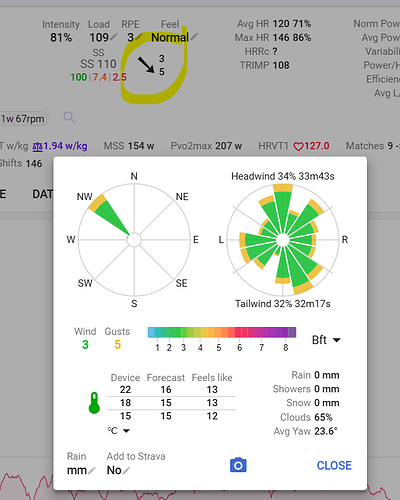
Task: Close the weather popup with CLOSE
Action: [334, 465]
